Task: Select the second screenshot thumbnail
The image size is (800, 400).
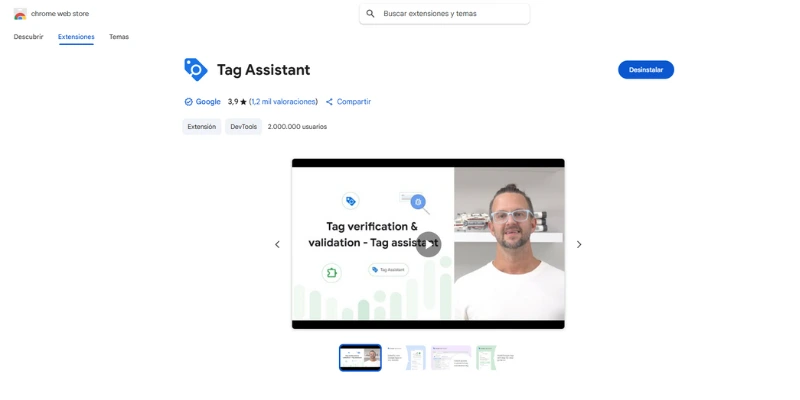Action: point(406,358)
